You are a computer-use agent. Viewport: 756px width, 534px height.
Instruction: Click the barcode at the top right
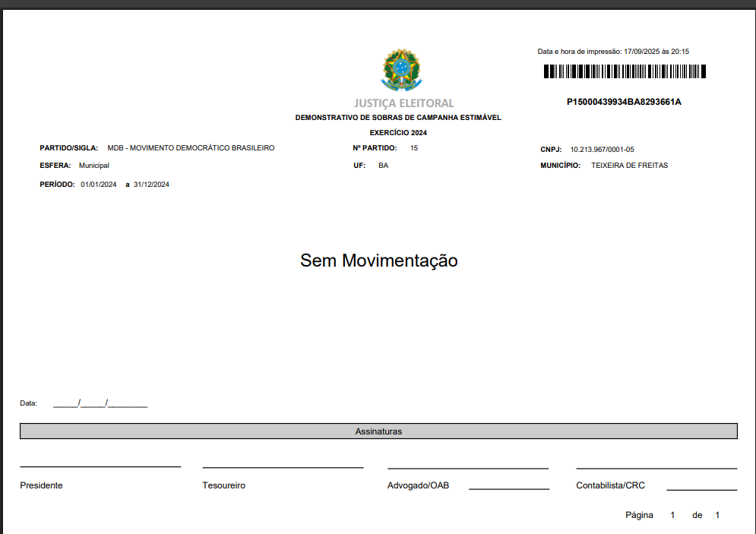625,72
